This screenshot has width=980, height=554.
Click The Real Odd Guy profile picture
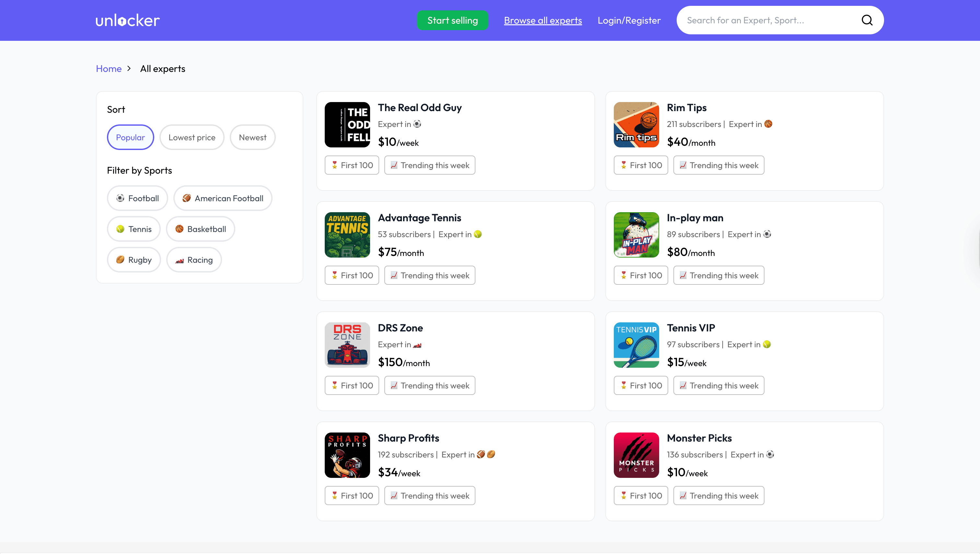coord(347,124)
